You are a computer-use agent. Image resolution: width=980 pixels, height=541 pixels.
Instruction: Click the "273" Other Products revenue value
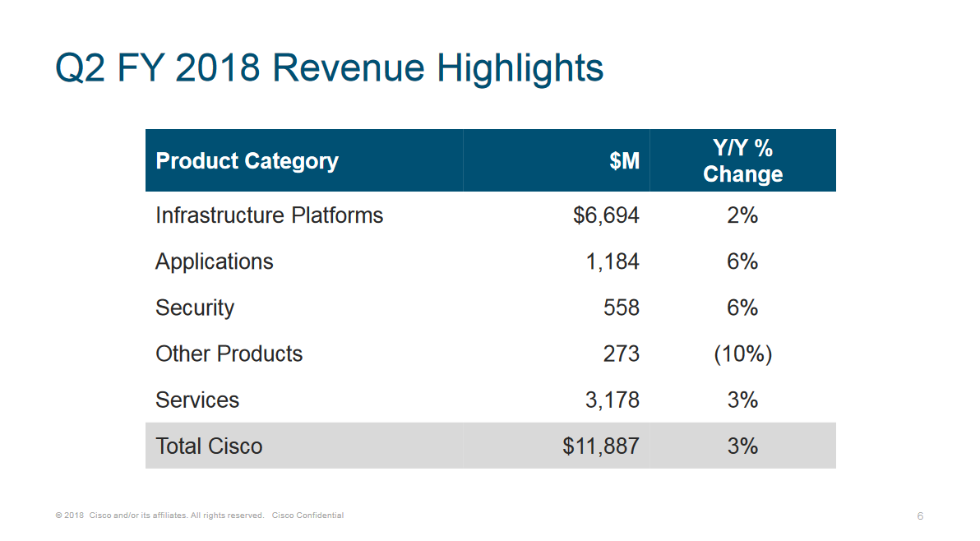coord(622,354)
